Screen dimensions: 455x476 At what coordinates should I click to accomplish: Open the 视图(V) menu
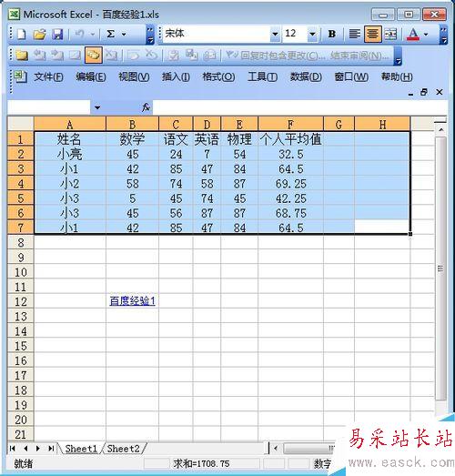pyautogui.click(x=134, y=77)
